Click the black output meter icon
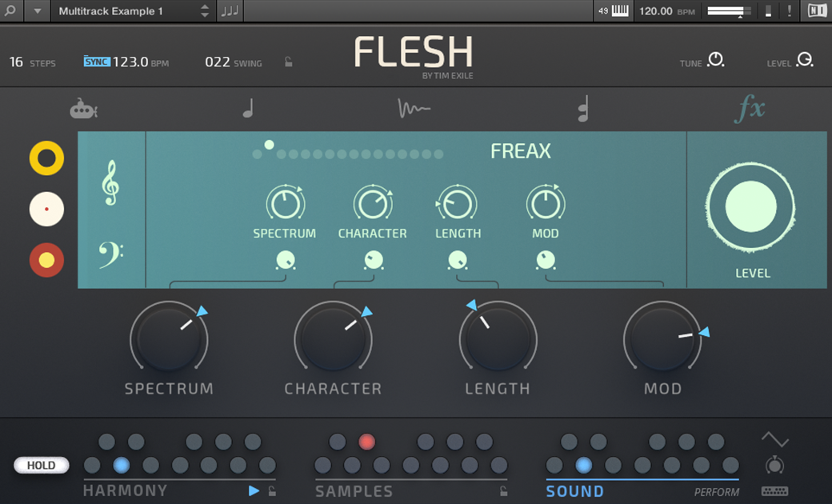Screen dimensions: 832x504 pyautogui.click(x=768, y=11)
